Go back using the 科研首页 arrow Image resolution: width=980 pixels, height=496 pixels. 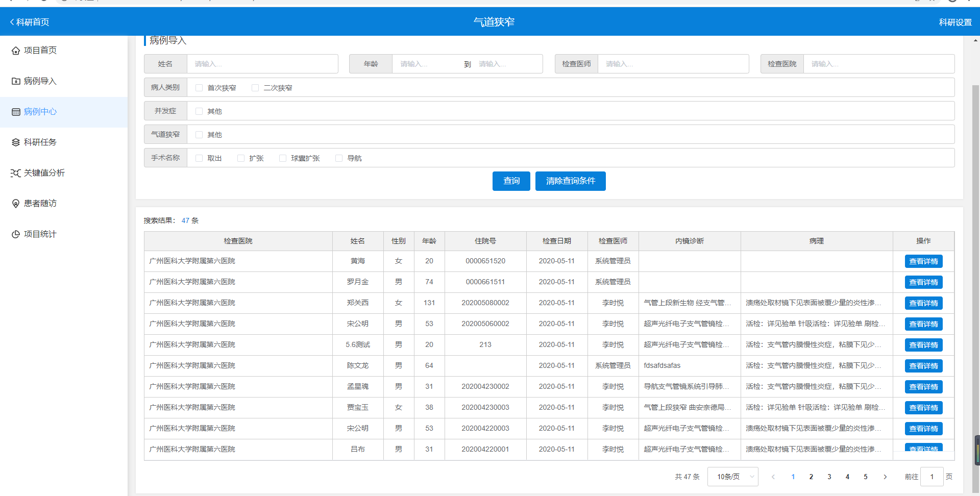pyautogui.click(x=12, y=22)
